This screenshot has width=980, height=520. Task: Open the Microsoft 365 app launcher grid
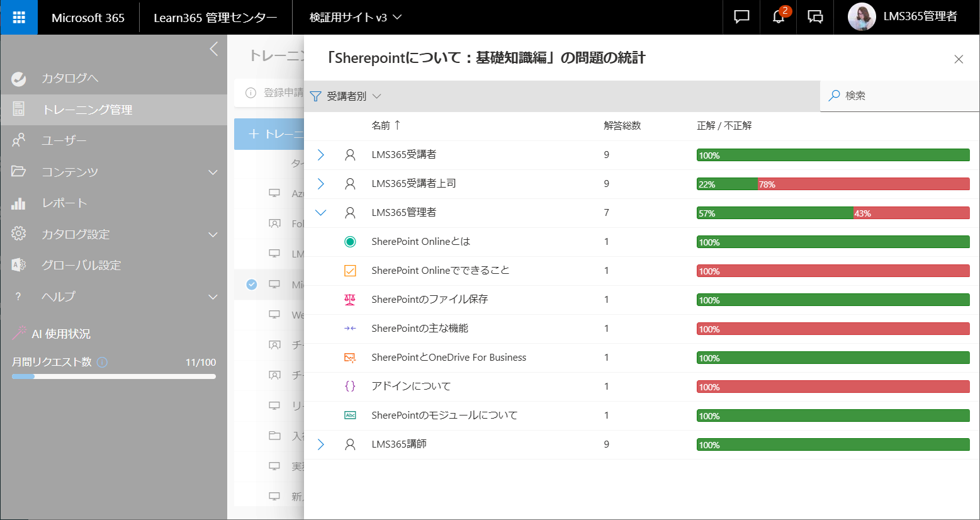[19, 17]
